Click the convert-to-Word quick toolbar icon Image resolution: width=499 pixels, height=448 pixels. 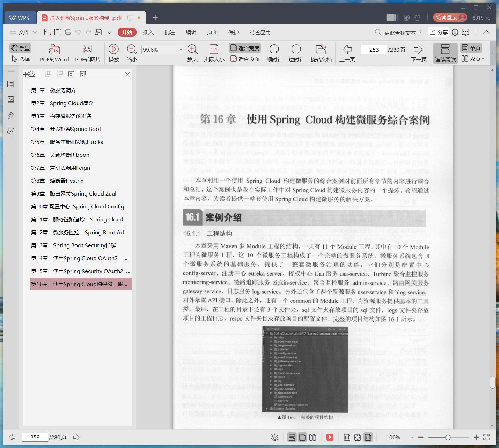click(x=98, y=32)
